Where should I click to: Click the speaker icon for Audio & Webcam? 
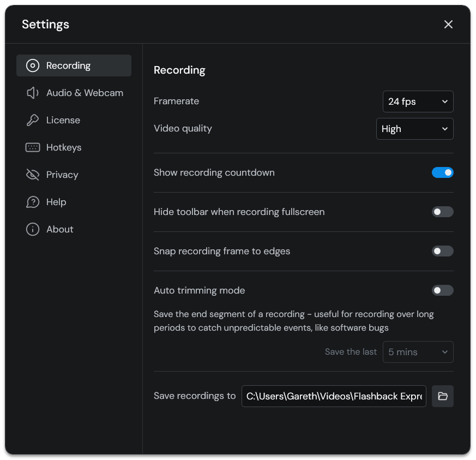[x=33, y=93]
